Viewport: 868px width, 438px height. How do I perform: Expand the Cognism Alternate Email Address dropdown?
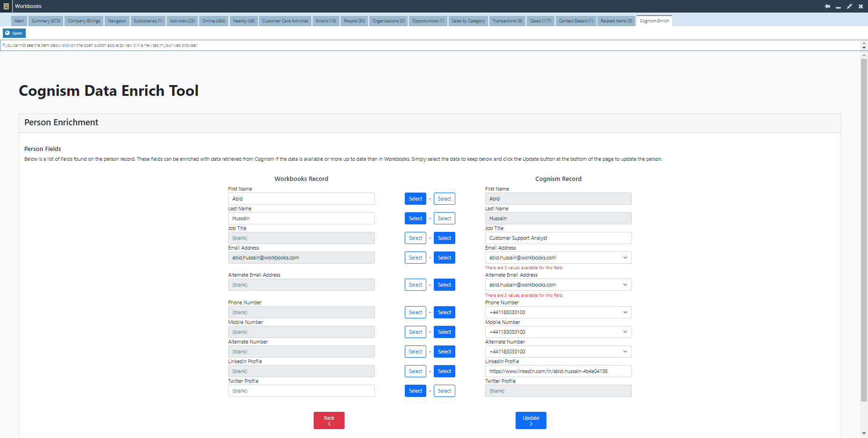coord(559,285)
